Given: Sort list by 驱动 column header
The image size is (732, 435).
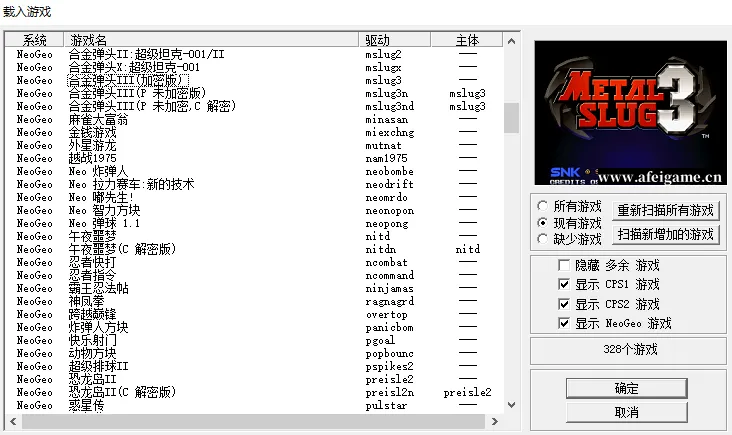Looking at the screenshot, I should point(399,40).
